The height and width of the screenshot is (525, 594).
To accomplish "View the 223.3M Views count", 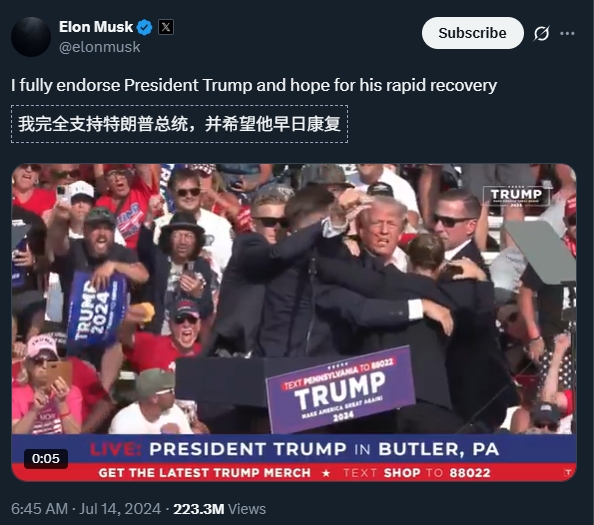I will [x=220, y=509].
